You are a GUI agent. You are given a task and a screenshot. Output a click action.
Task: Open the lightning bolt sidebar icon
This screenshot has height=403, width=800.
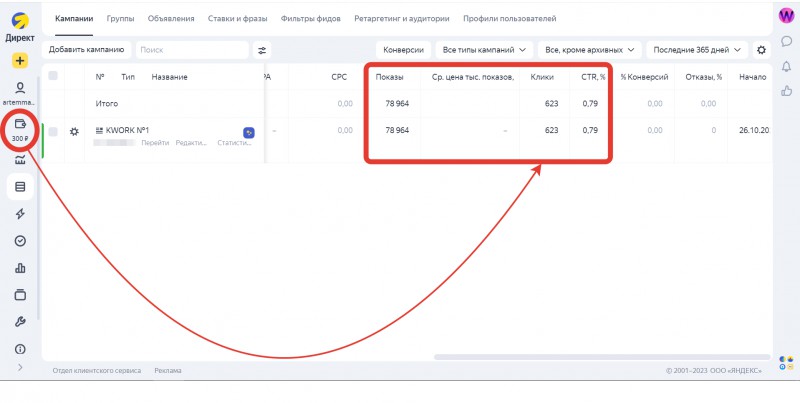[20, 214]
